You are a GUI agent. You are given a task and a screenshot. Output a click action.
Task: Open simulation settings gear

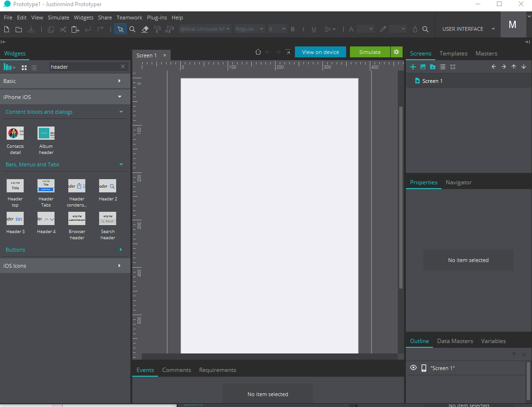pyautogui.click(x=396, y=52)
